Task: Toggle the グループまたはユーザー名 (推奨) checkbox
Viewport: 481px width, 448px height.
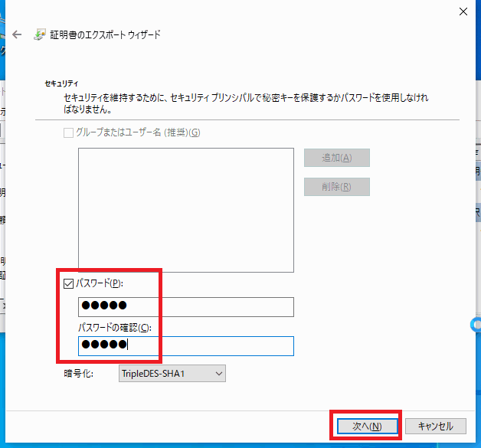Action: [x=68, y=132]
